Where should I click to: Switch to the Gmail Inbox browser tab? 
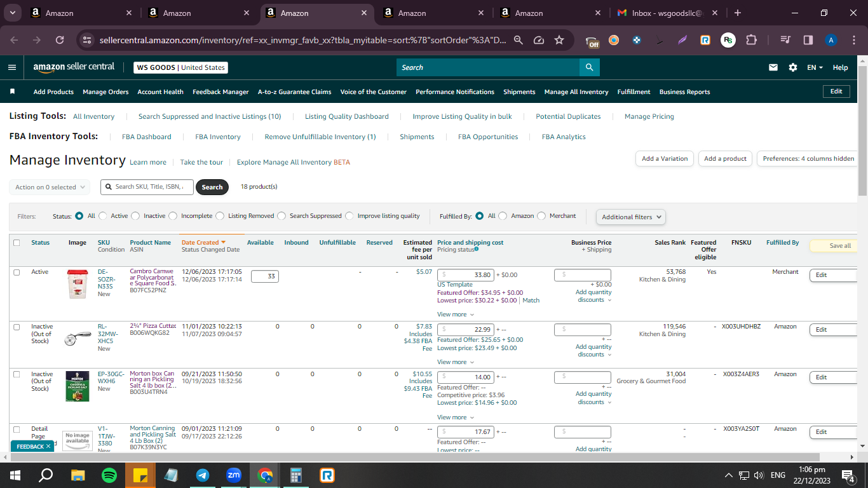click(x=667, y=13)
